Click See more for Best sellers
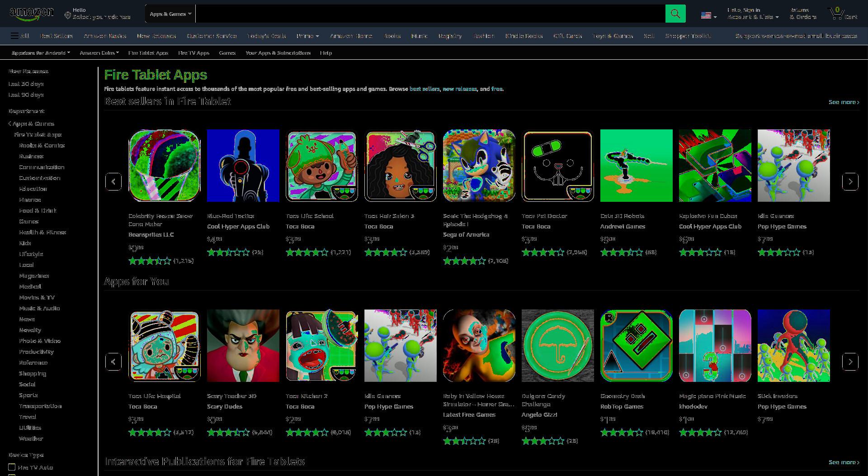868x476 pixels. 844,102
